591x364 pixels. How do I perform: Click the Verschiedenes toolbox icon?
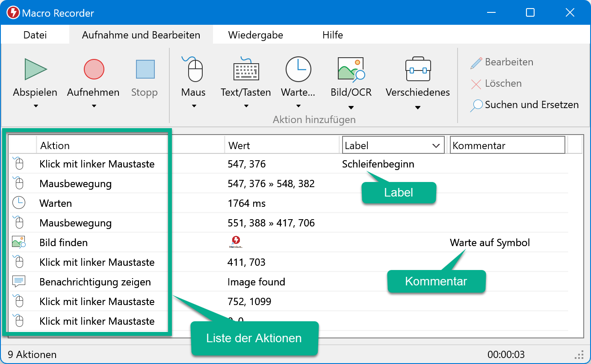418,69
